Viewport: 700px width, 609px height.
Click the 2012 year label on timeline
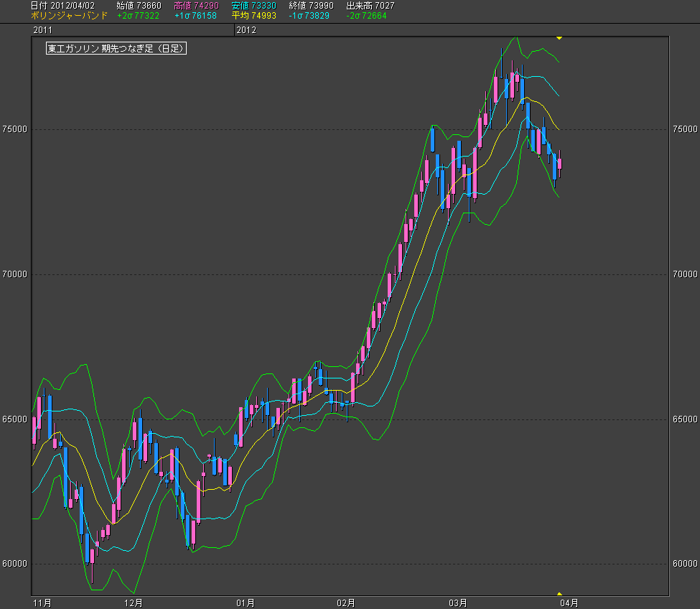(x=246, y=30)
